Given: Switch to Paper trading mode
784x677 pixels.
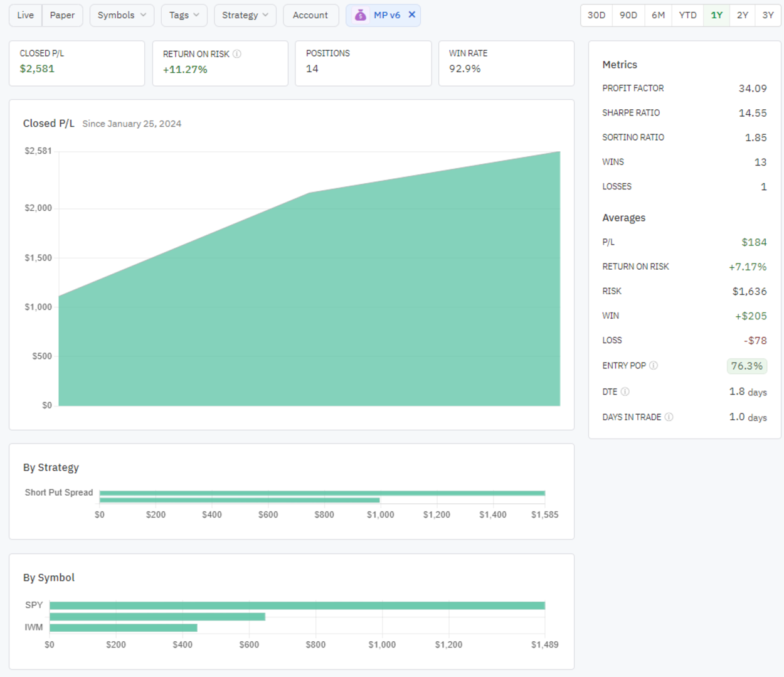Looking at the screenshot, I should 62,15.
